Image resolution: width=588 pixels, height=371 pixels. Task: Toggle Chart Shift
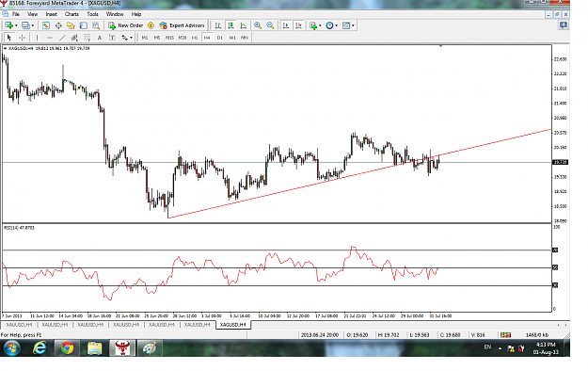pyautogui.click(x=298, y=25)
